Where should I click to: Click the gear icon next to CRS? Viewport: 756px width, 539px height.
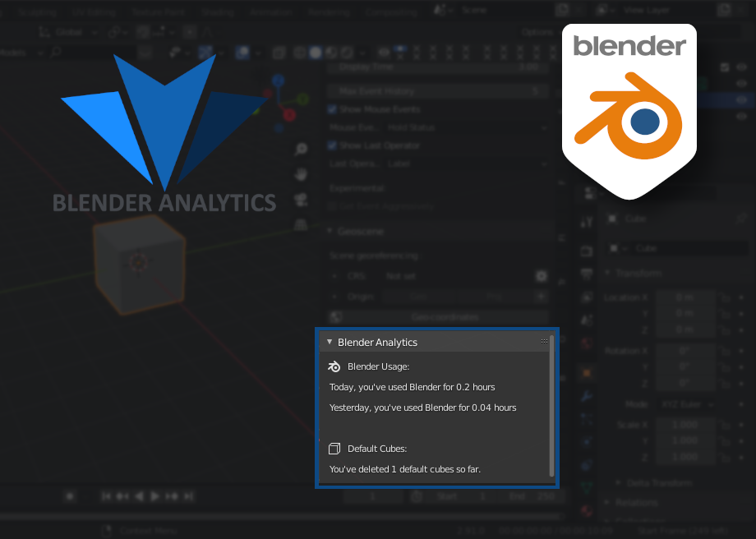click(542, 276)
